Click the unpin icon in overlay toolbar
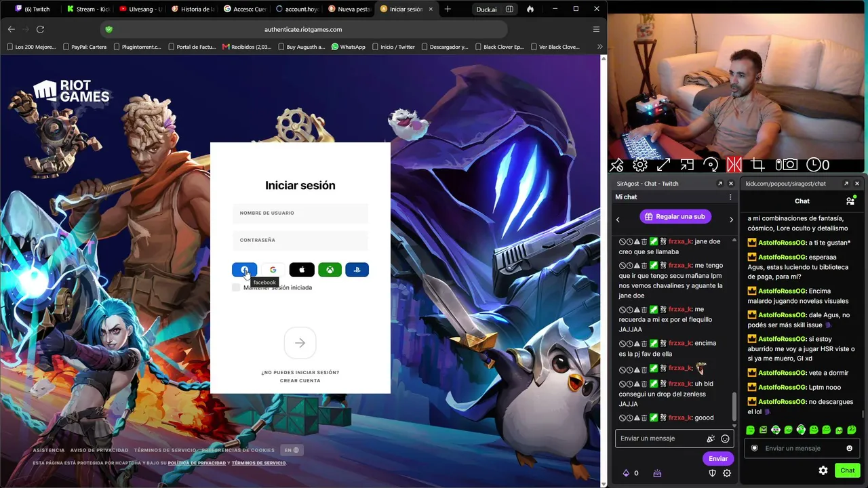 [616, 165]
